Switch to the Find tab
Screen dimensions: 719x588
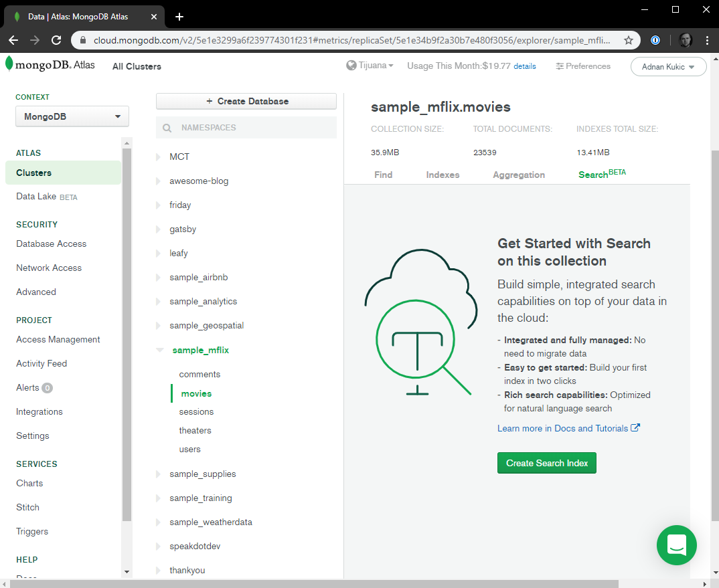point(384,175)
